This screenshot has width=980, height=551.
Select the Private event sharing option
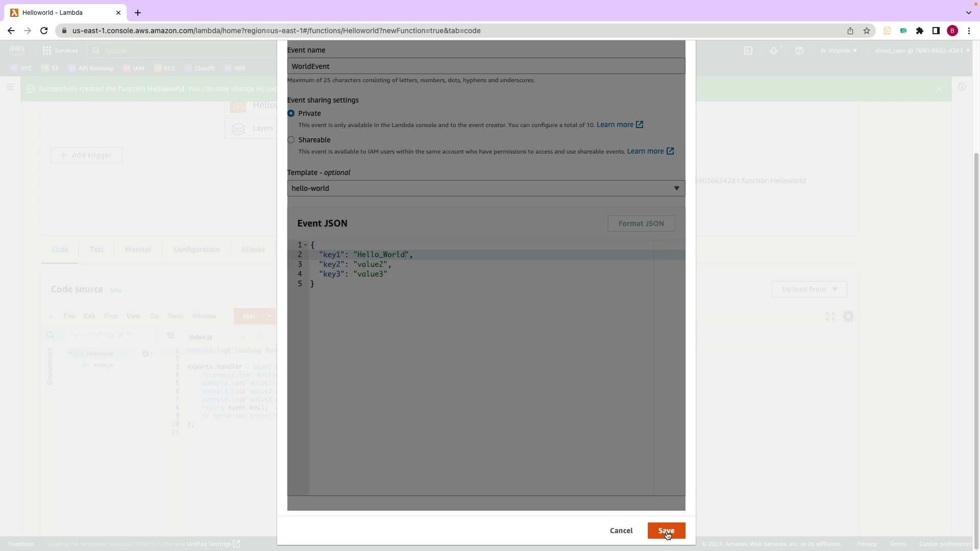pos(291,113)
